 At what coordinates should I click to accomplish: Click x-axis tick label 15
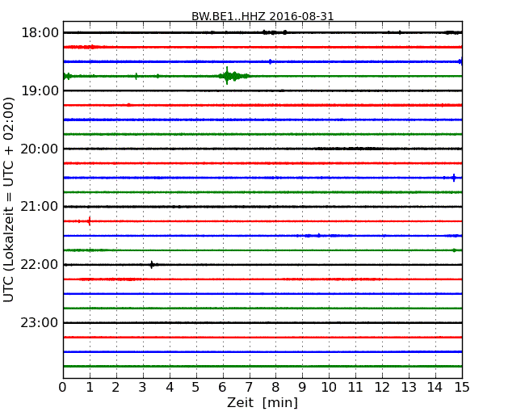(x=462, y=387)
